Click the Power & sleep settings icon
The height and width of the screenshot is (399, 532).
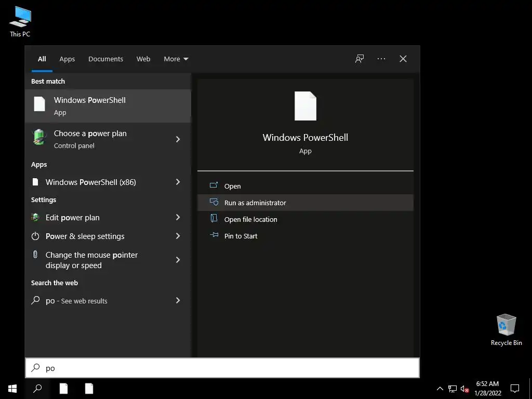click(35, 236)
